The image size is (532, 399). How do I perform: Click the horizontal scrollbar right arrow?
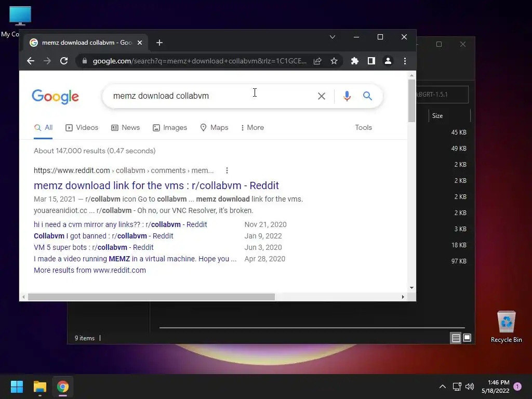[403, 297]
